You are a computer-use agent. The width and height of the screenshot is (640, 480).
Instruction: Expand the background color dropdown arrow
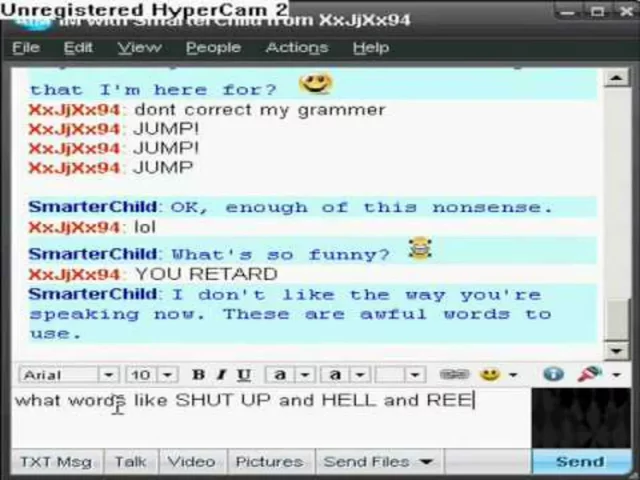tap(360, 375)
